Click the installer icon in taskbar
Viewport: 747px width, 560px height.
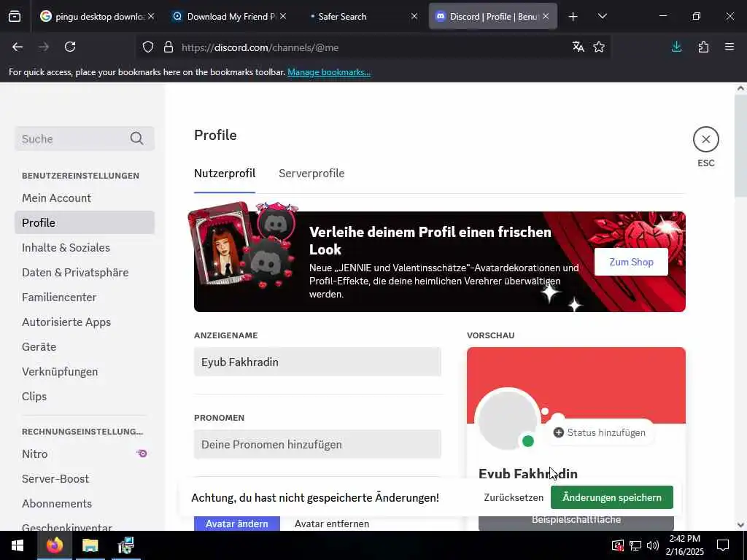tap(125, 545)
